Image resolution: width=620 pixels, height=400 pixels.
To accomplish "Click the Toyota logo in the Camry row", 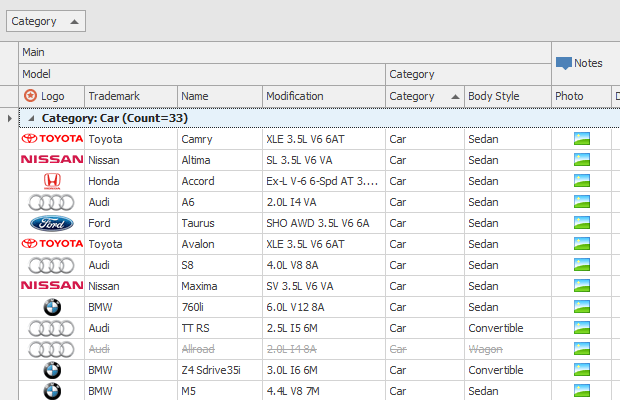I will pyautogui.click(x=52, y=139).
